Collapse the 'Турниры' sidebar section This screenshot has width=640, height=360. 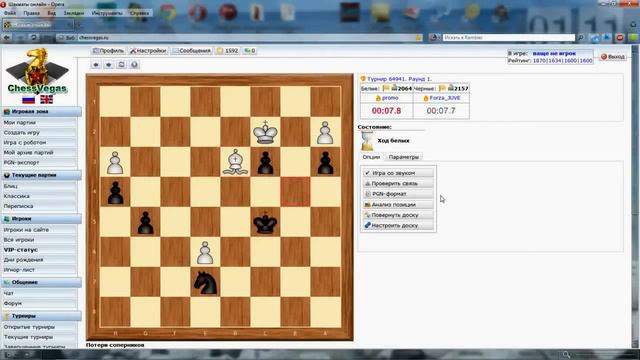coord(41,316)
